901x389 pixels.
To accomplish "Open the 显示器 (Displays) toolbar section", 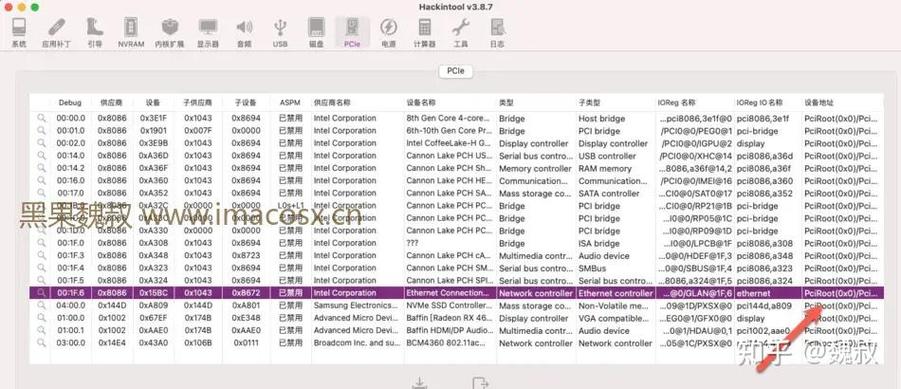I will 207,32.
